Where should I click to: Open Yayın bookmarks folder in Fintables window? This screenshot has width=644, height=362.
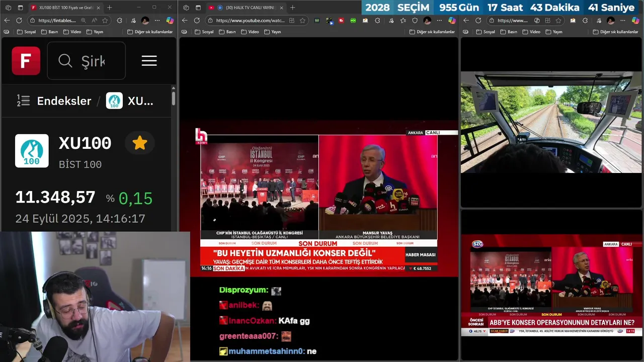click(95, 32)
